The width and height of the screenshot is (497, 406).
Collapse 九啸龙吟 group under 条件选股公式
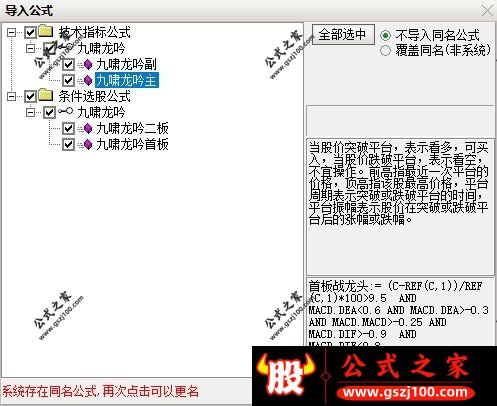click(30, 113)
